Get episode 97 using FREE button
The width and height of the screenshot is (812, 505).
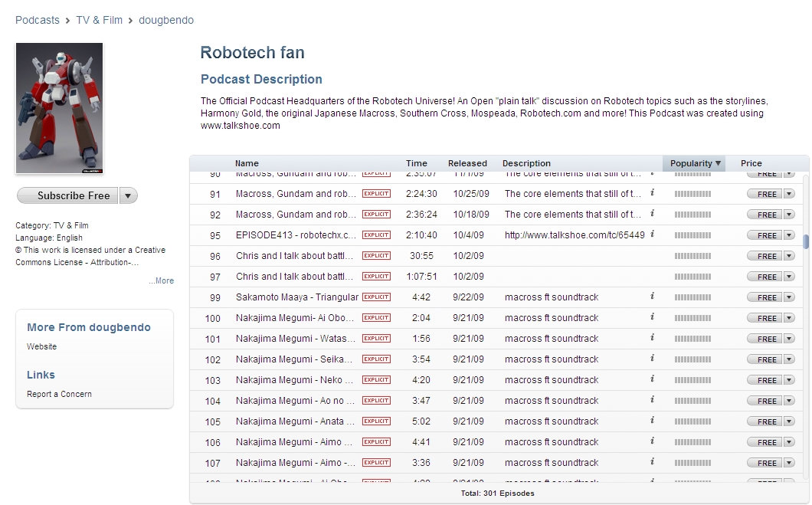pyautogui.click(x=765, y=277)
